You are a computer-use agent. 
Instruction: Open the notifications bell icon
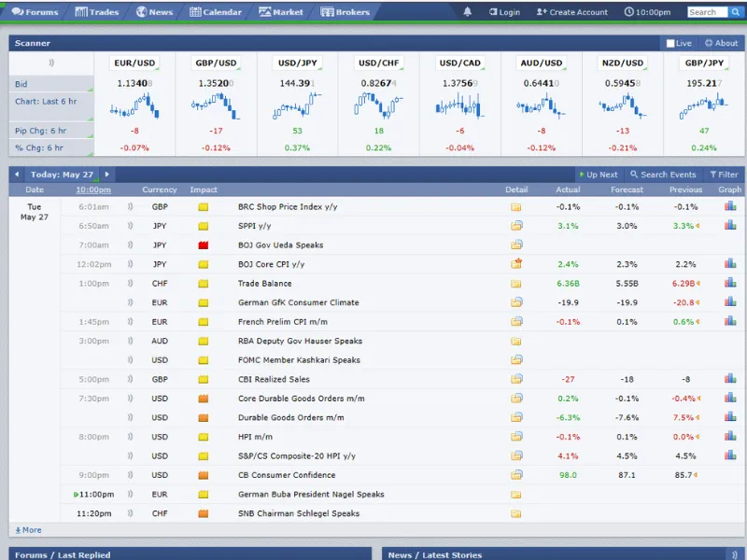tap(468, 12)
